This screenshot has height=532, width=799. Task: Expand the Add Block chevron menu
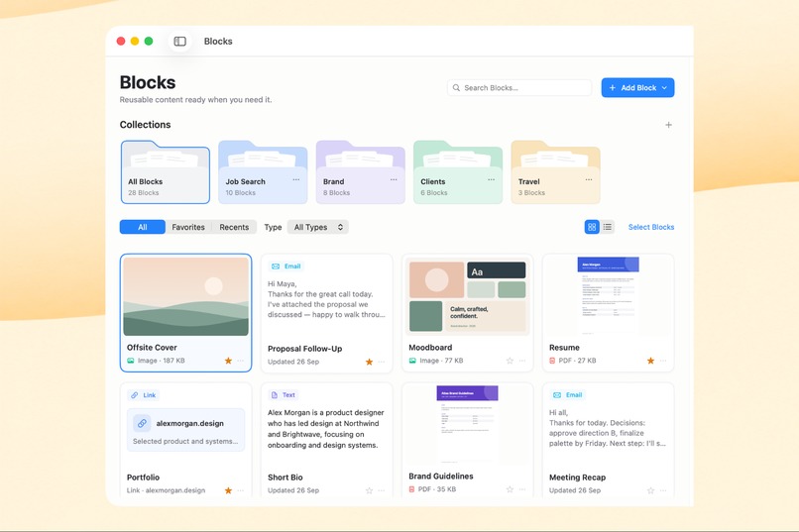pos(664,87)
